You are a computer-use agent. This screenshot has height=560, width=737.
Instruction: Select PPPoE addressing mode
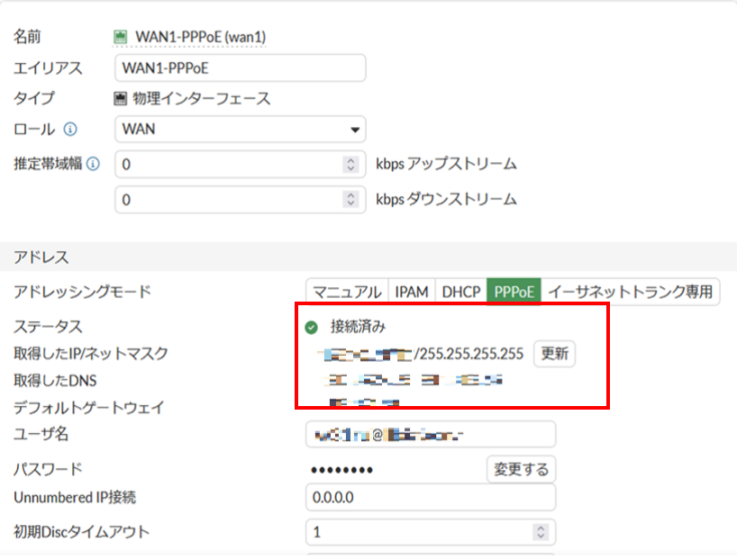click(514, 292)
